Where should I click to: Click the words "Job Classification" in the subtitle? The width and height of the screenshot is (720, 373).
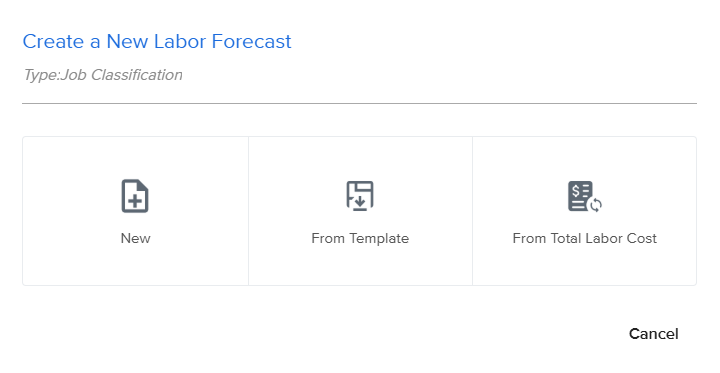pos(122,75)
